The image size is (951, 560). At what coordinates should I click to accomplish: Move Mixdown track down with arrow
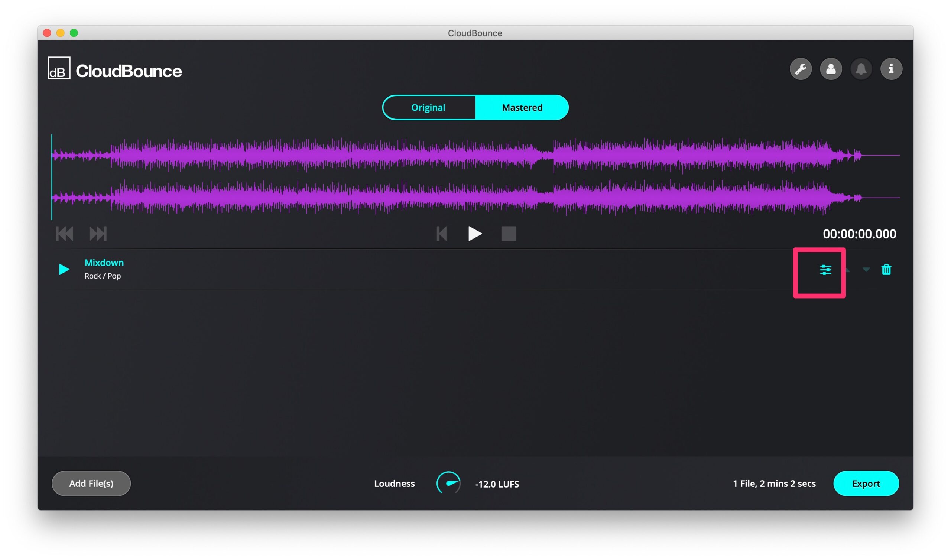coord(866,270)
